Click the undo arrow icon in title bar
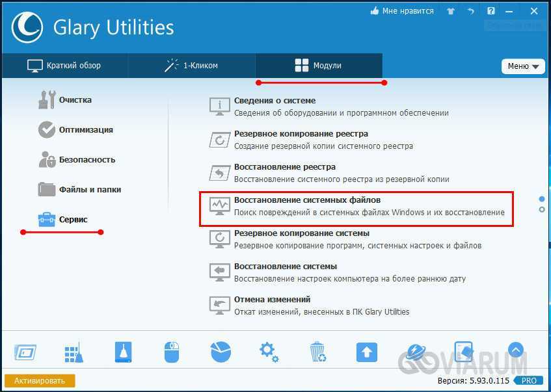The width and height of the screenshot is (551, 392). [x=471, y=11]
